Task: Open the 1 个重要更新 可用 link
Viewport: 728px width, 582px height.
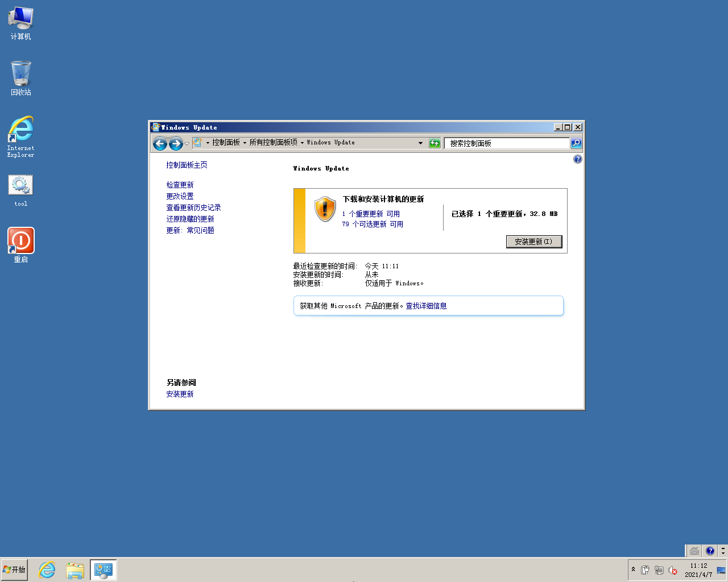Action: [371, 214]
